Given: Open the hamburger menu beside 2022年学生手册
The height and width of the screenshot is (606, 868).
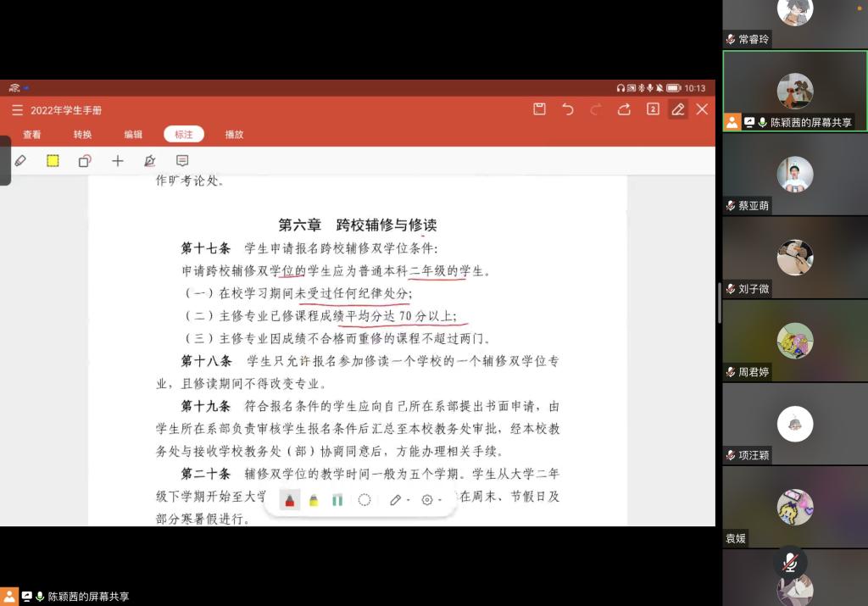Looking at the screenshot, I should (x=18, y=110).
